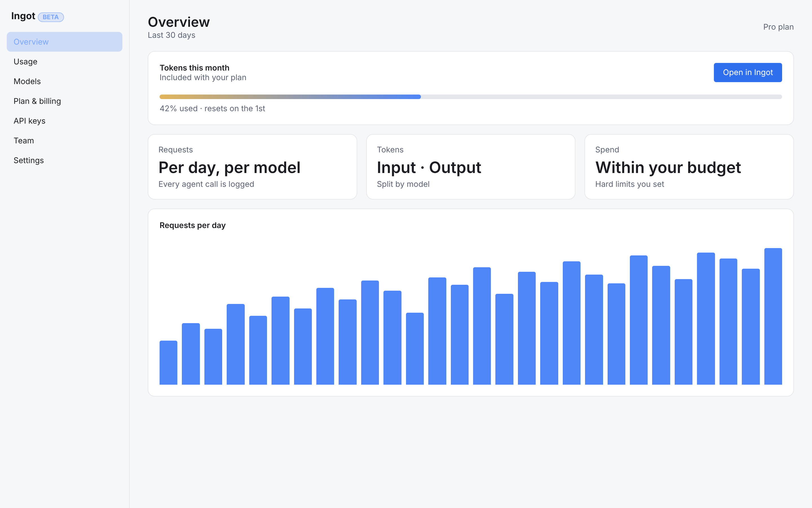Viewport: 812px width, 508px height.
Task: Click the BETA badge
Action: tap(51, 17)
